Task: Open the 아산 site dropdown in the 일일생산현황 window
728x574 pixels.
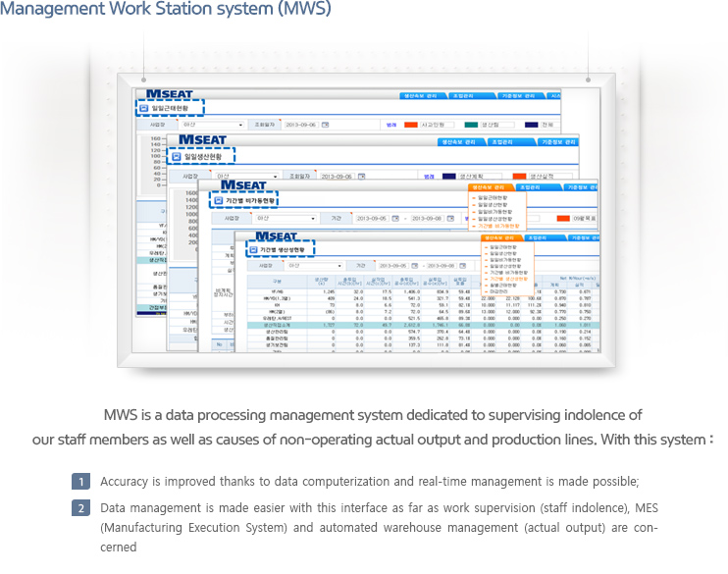Action: pos(246,177)
